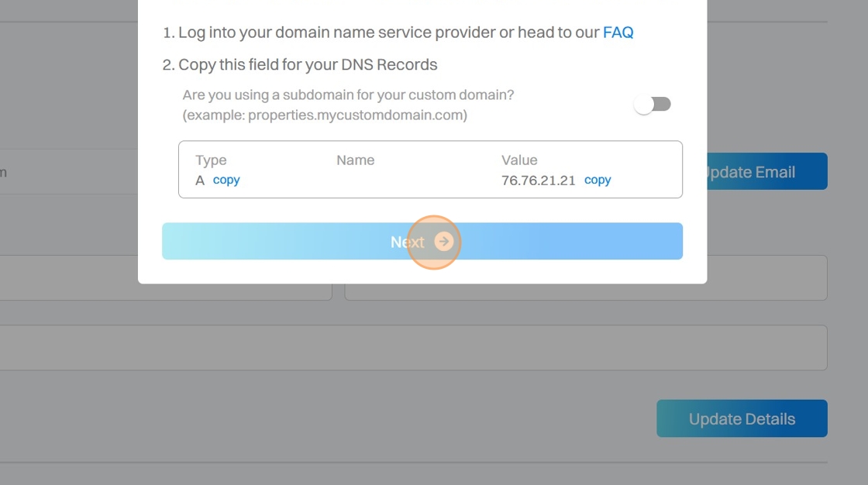Copy the A record type
Screen dimensions: 868x485
click(226, 180)
